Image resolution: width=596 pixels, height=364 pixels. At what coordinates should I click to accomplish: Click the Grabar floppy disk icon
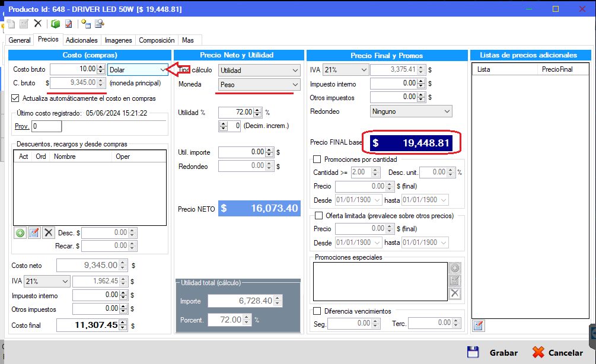click(x=473, y=352)
